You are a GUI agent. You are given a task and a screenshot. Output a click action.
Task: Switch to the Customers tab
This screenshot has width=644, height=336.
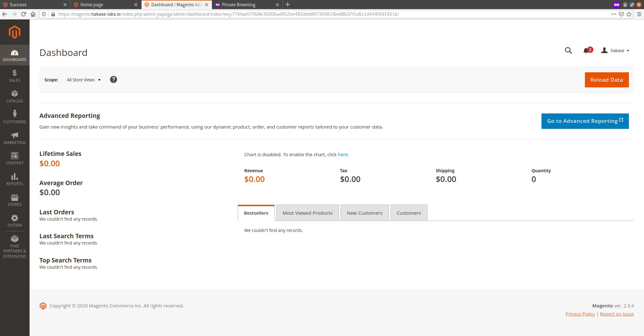(409, 213)
